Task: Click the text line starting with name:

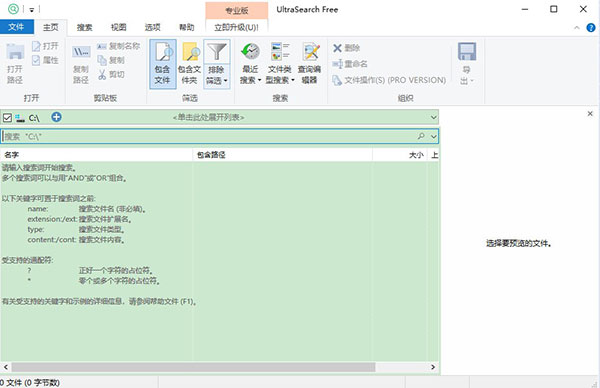Action: tap(87, 209)
